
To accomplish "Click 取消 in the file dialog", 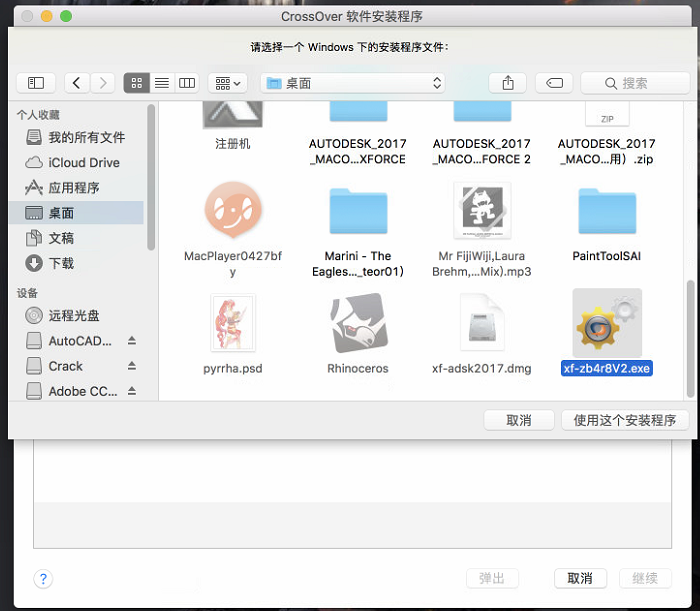I will click(519, 420).
